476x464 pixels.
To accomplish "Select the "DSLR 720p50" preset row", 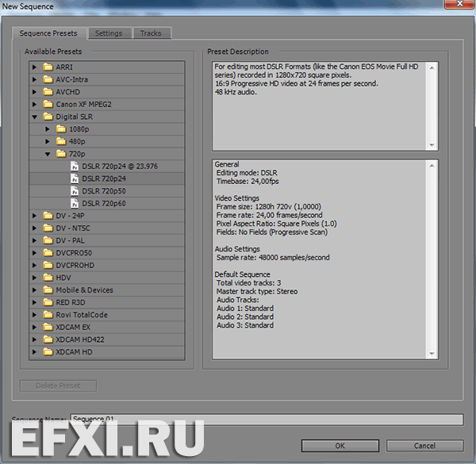I will pyautogui.click(x=107, y=191).
